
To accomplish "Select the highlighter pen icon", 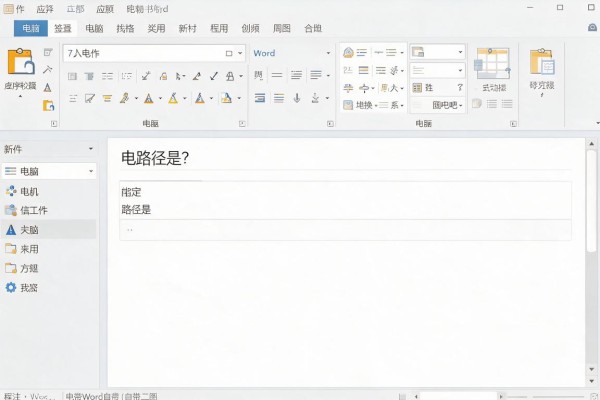I will click(x=124, y=98).
